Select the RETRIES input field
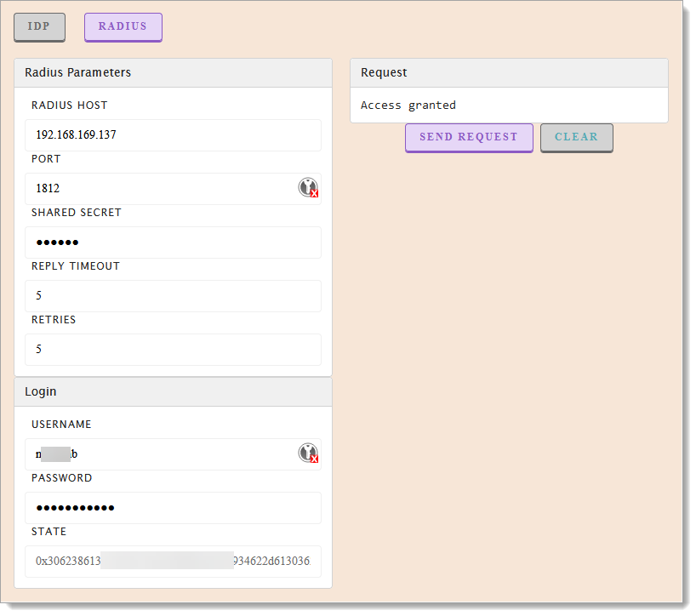Screen dimensions: 696x616 tap(173, 349)
